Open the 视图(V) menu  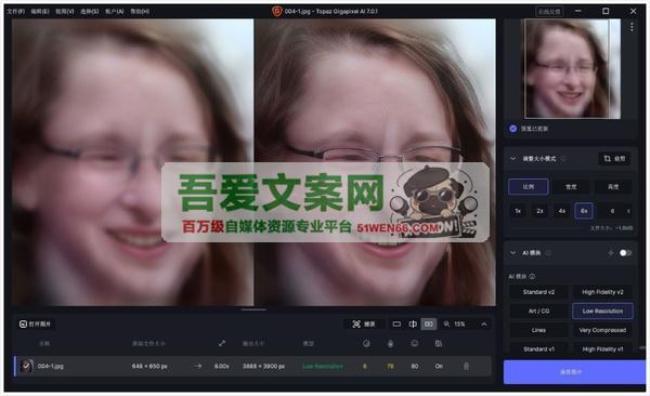[65, 12]
